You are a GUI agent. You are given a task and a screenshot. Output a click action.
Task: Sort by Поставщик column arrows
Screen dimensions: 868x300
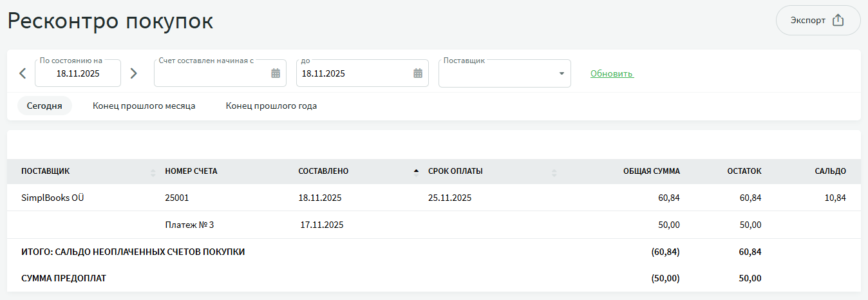click(153, 172)
